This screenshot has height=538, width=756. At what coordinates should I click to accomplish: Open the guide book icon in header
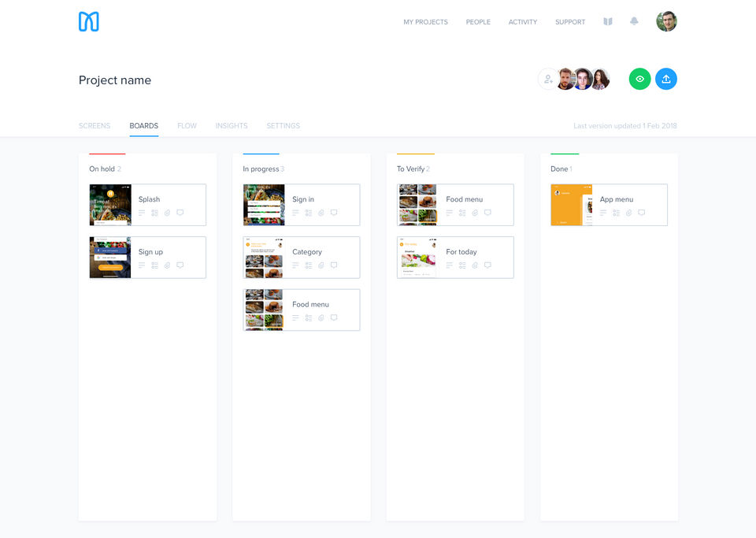[608, 22]
